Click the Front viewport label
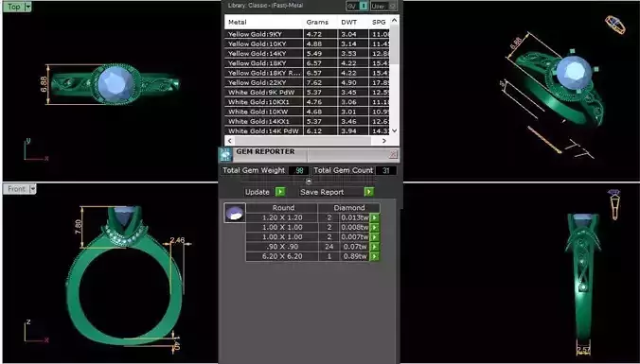The height and width of the screenshot is (364, 640). (16, 189)
